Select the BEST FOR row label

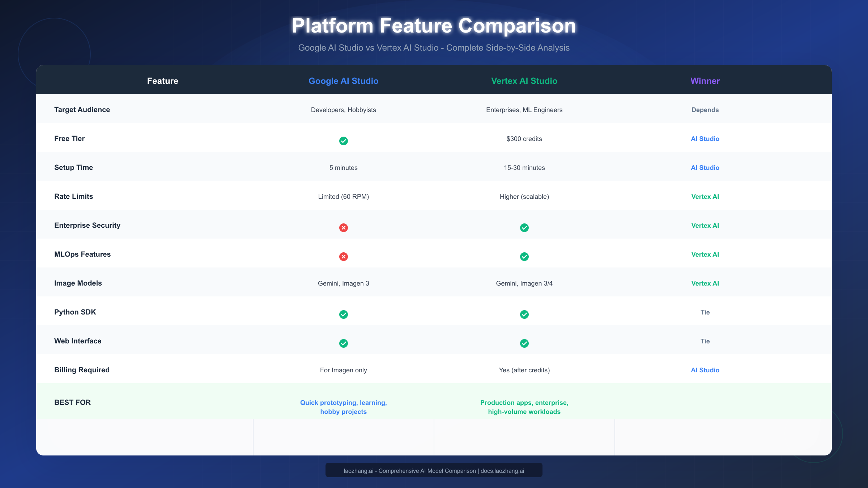click(x=72, y=402)
